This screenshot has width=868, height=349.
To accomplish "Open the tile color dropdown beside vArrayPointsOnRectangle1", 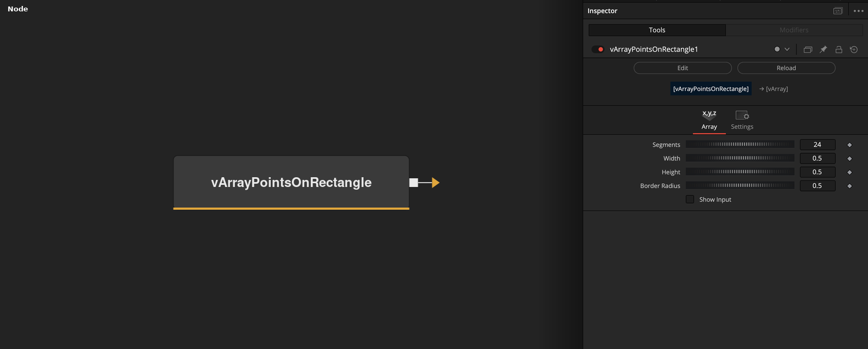I will click(782, 49).
